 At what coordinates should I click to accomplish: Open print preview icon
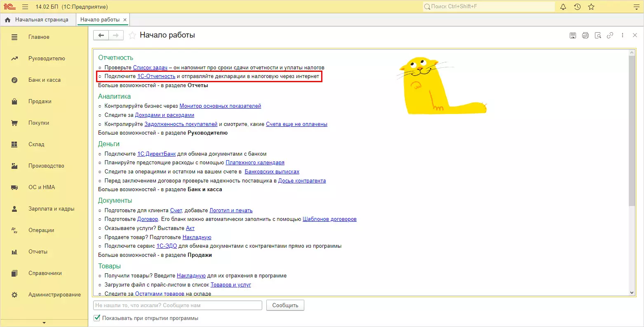click(598, 36)
